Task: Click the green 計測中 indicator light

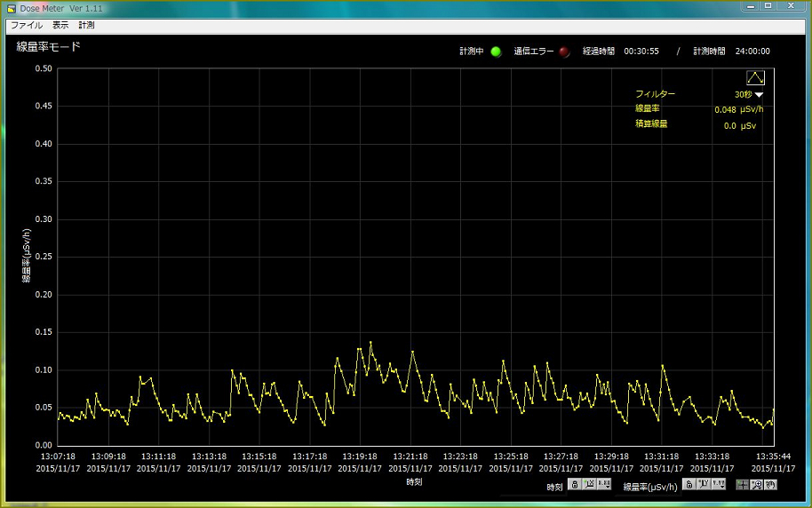Action: pos(496,52)
